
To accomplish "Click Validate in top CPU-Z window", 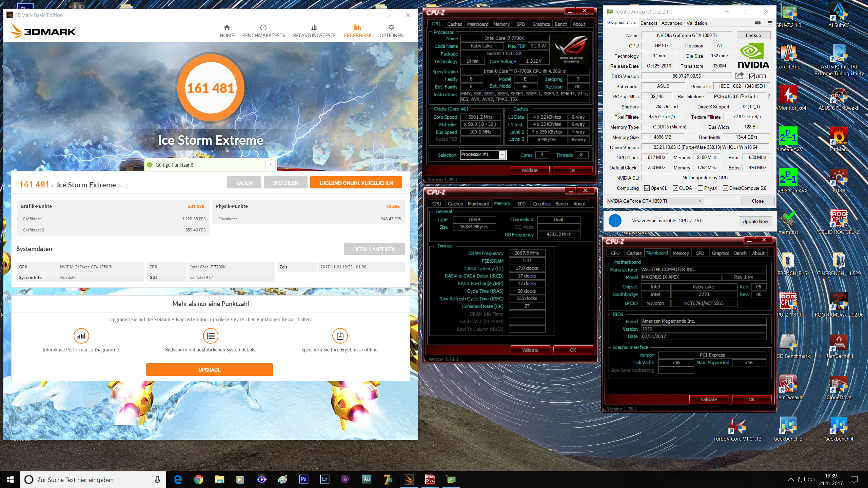I will pyautogui.click(x=529, y=170).
